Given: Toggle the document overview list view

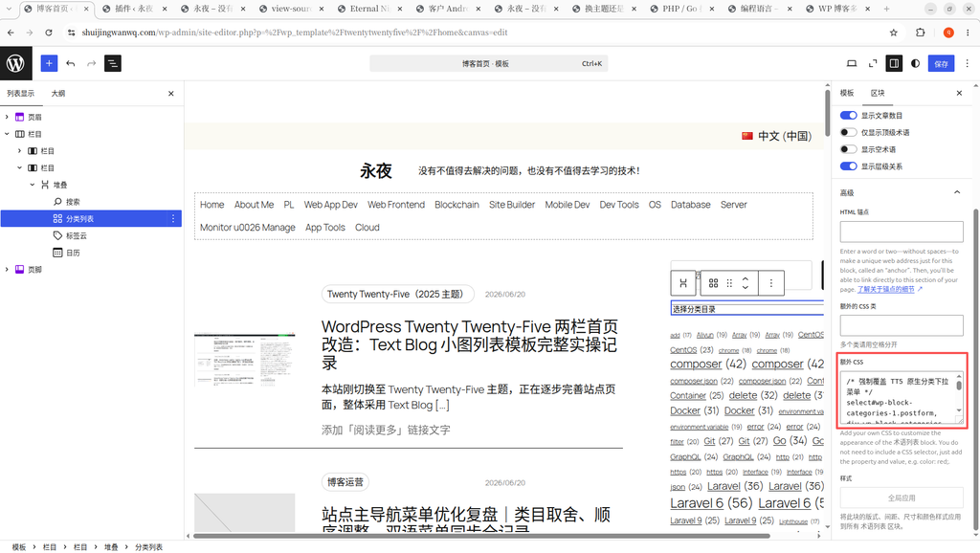Looking at the screenshot, I should (113, 63).
